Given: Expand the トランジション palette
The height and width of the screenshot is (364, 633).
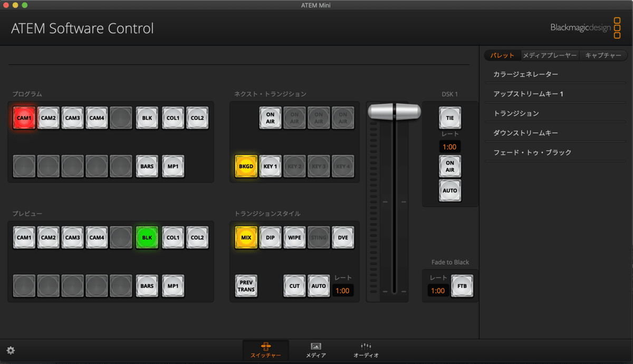Looking at the screenshot, I should [557, 113].
